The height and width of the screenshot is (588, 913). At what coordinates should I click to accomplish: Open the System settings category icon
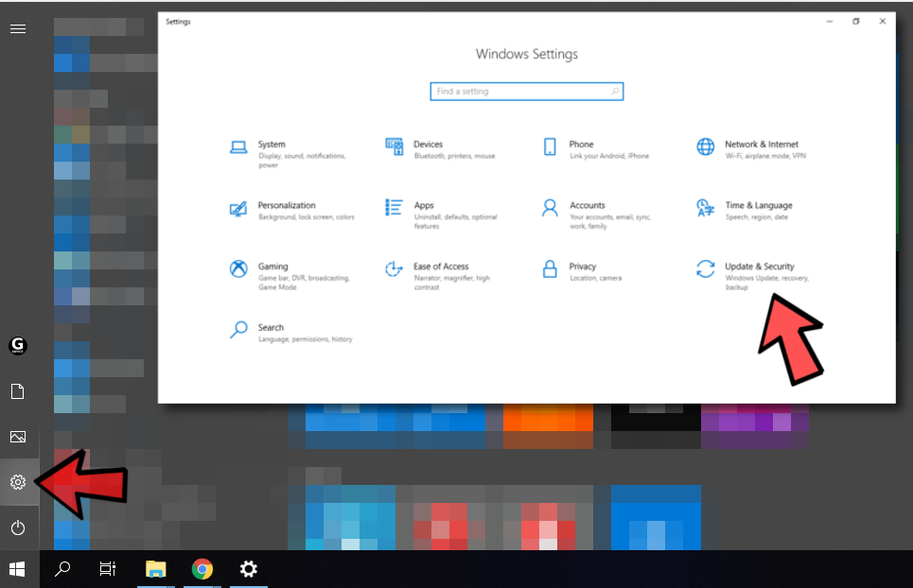click(238, 147)
